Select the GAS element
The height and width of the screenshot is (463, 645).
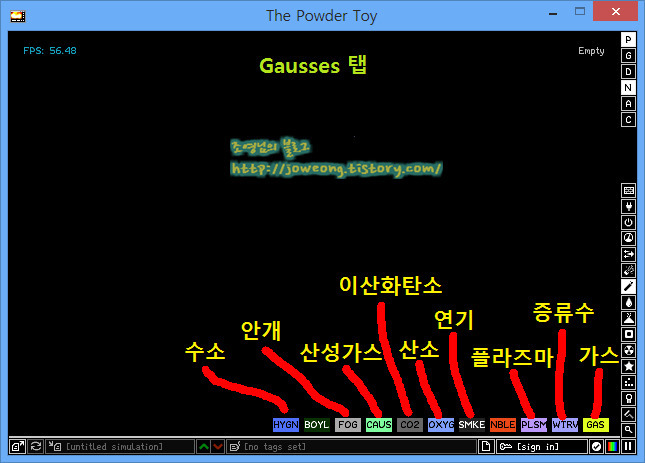pos(596,425)
